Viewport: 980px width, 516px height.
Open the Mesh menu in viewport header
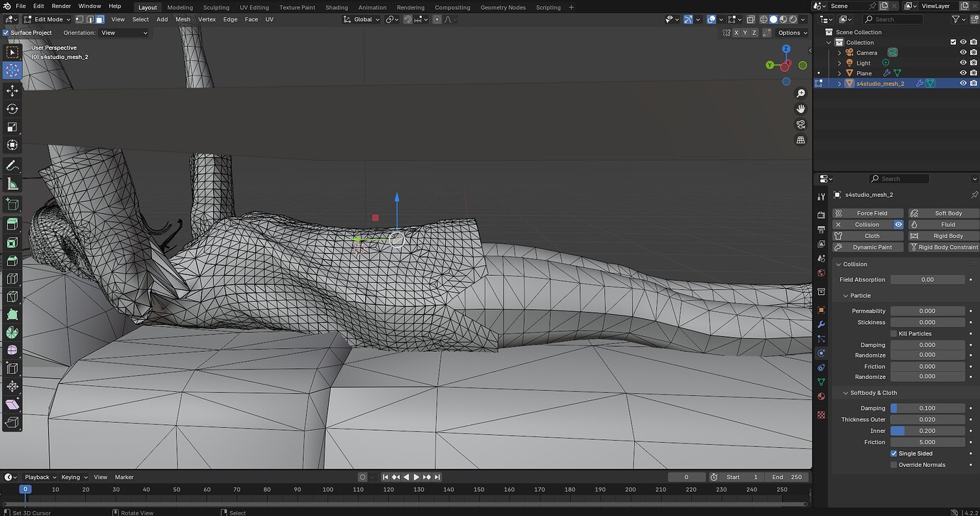(x=183, y=19)
